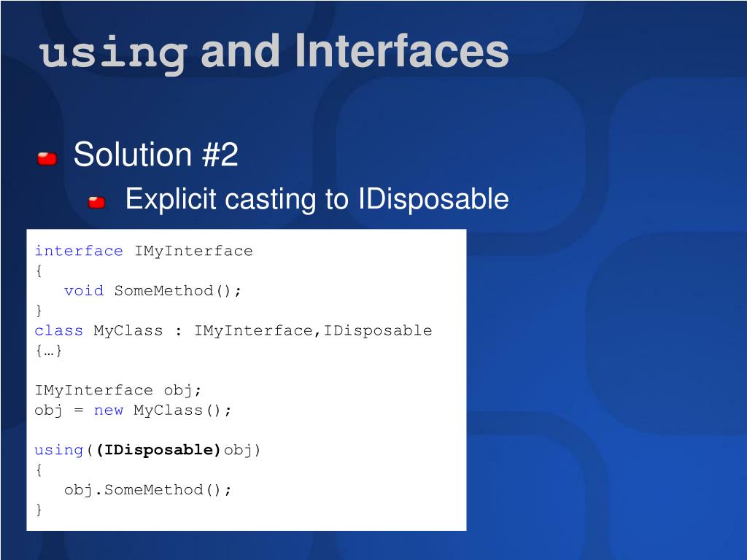Click the 'void SomeMethod();' code line
The image size is (747, 560).
[153, 290]
